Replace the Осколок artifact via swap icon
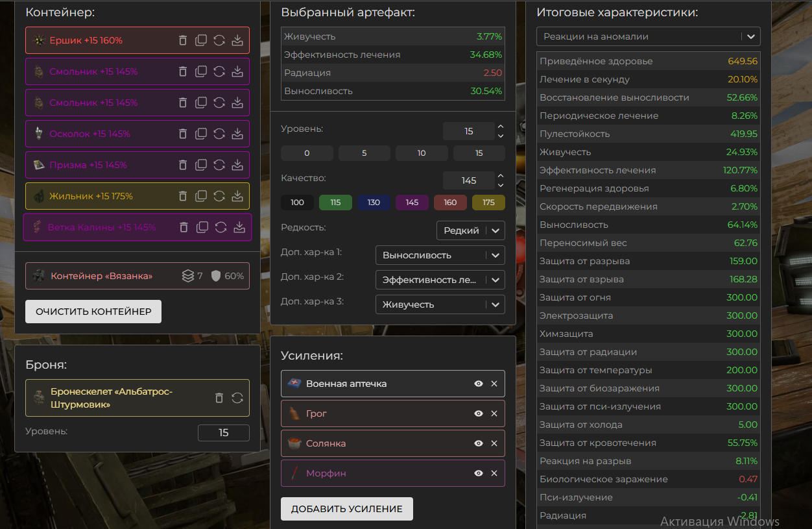The width and height of the screenshot is (812, 529). tap(219, 134)
